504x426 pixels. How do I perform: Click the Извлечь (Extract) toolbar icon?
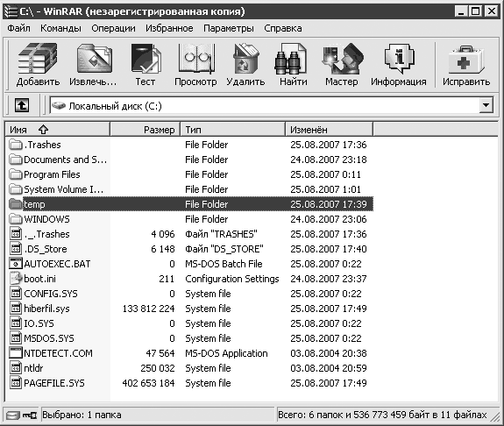(94, 59)
